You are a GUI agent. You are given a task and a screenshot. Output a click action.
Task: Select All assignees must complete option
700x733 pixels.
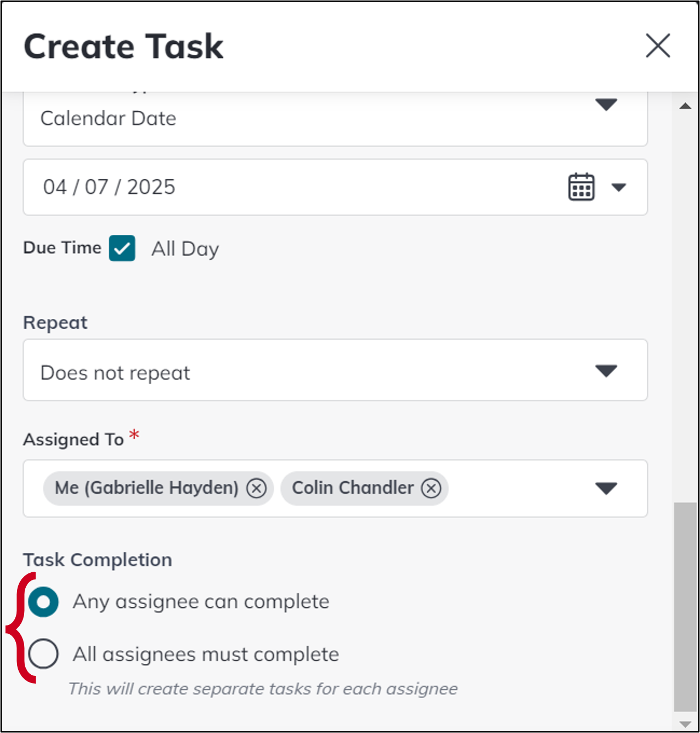pos(43,653)
